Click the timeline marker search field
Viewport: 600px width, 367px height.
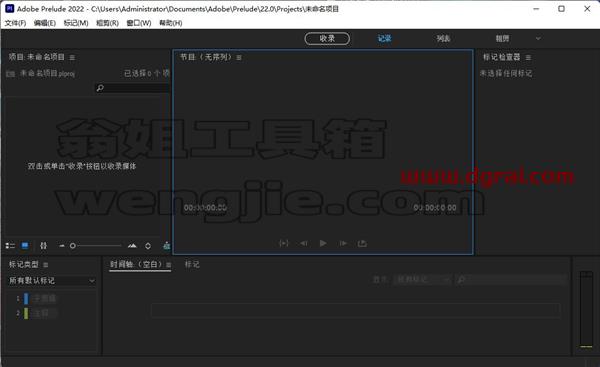pyautogui.click(x=511, y=280)
